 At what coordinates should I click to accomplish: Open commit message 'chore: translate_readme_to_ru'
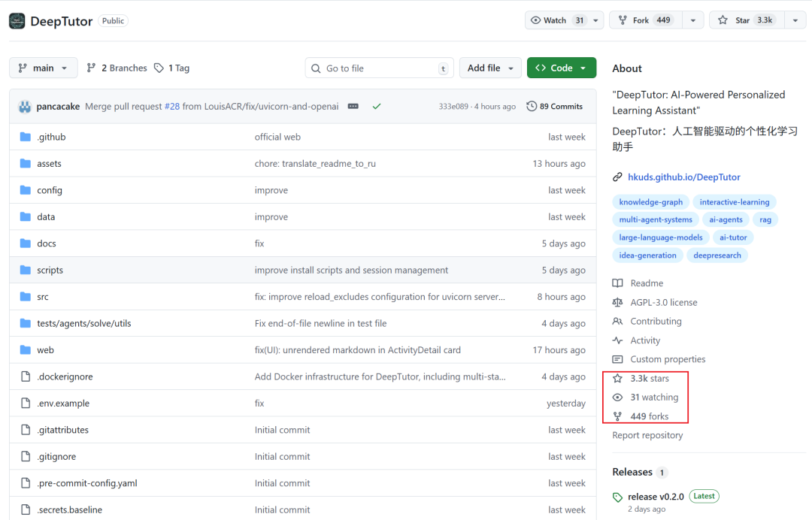point(315,164)
